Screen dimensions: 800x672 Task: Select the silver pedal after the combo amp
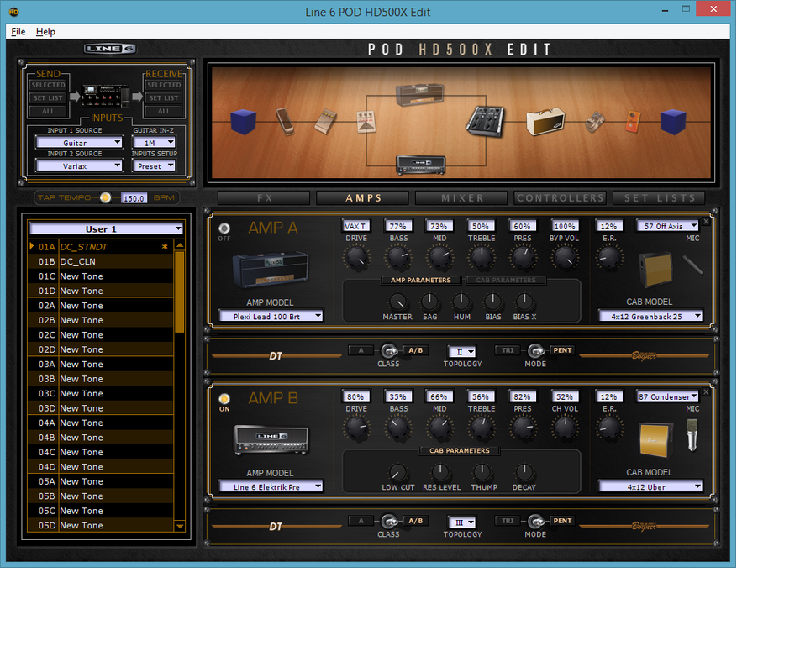[594, 123]
